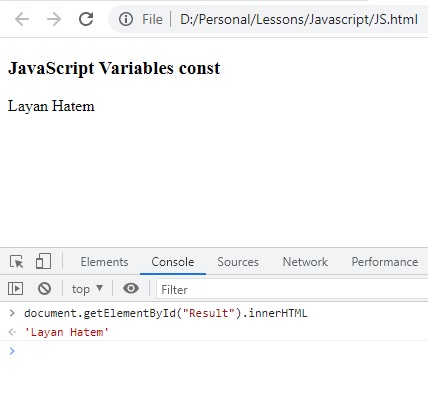The width and height of the screenshot is (428, 394).
Task: Focus the console Filter input field
Action: click(292, 289)
